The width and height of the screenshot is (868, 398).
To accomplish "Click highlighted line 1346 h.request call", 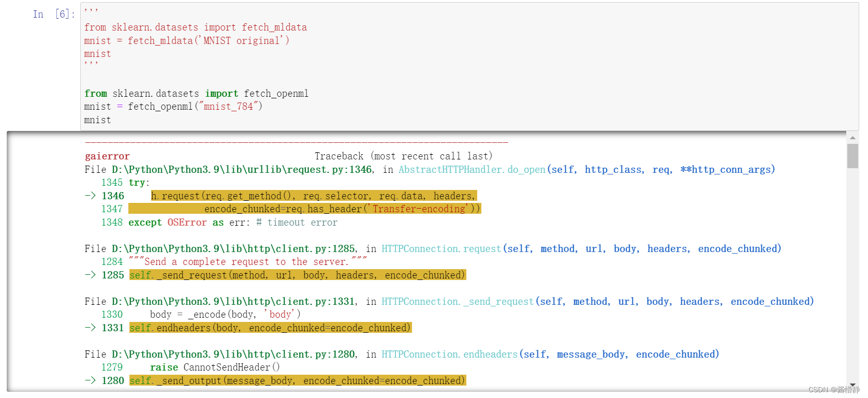I will [x=314, y=196].
